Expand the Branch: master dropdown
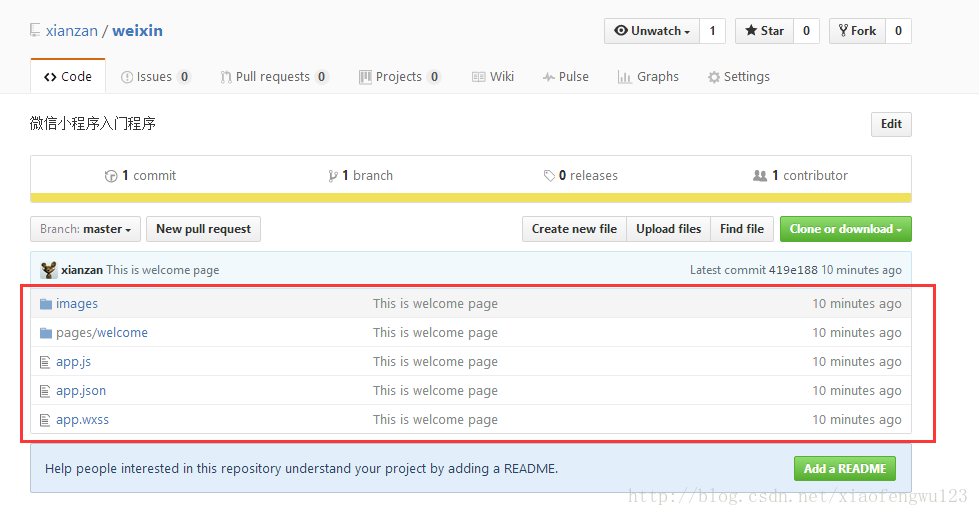 pyautogui.click(x=86, y=229)
